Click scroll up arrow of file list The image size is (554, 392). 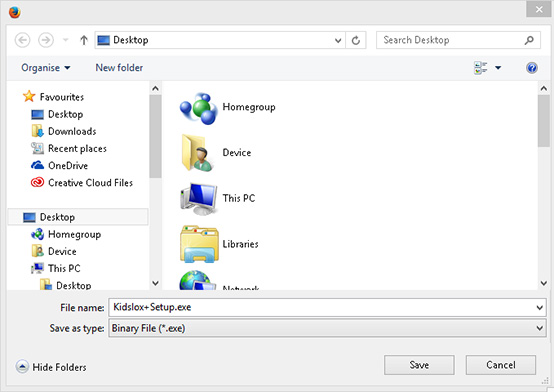tap(544, 88)
